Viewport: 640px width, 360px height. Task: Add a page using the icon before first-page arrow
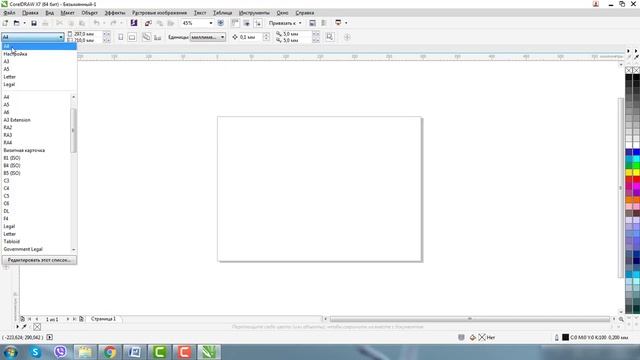point(22,319)
